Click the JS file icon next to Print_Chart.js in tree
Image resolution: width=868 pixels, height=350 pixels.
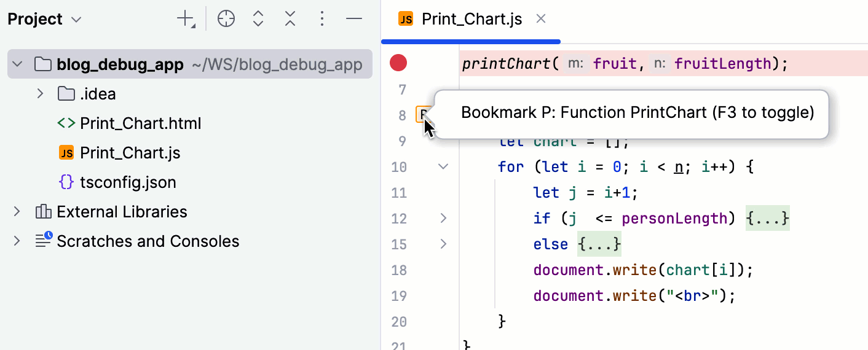tap(66, 153)
